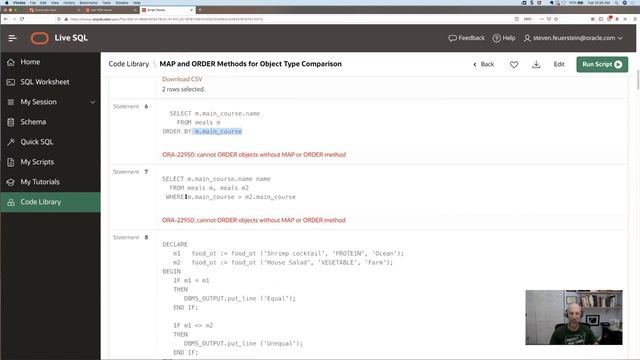This screenshot has width=640, height=360.
Task: Go Back to the code library list
Action: pyautogui.click(x=484, y=64)
